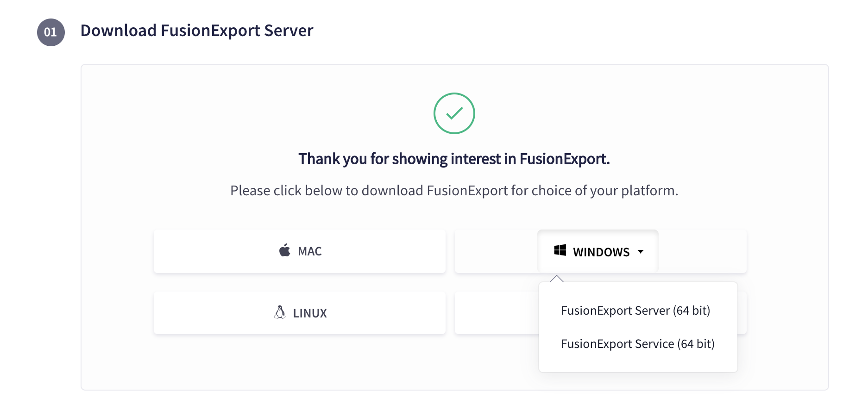
Task: Download FusionExport via the MAC label
Action: [310, 251]
